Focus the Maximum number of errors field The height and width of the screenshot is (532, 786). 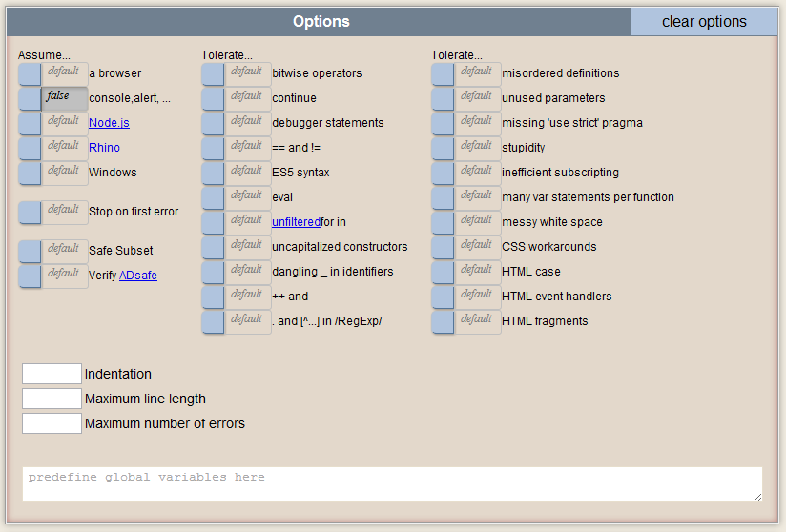click(52, 423)
